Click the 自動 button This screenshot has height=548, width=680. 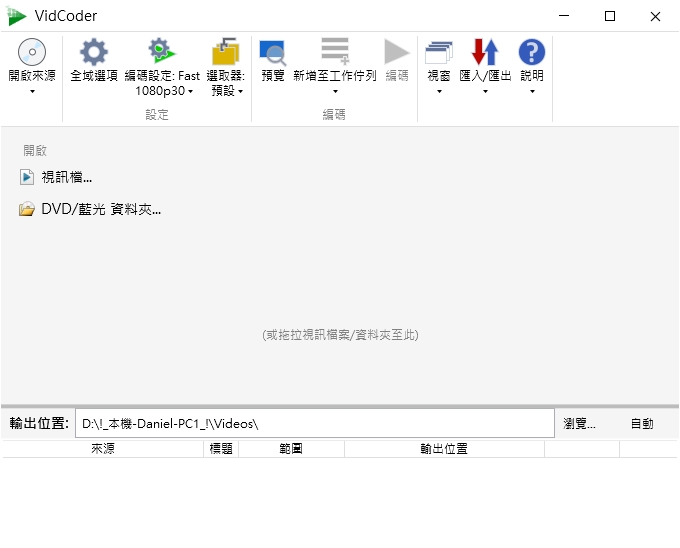pyautogui.click(x=642, y=424)
